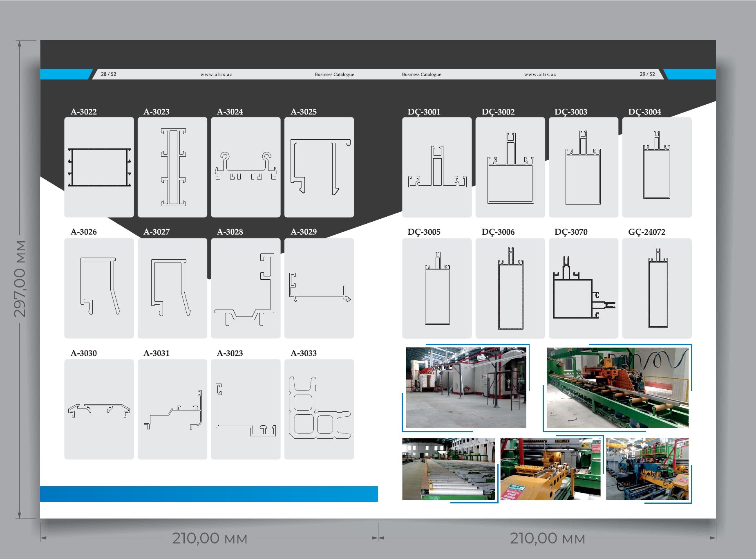Click the A-3022 rectangular profile drawing
The width and height of the screenshot is (756, 559).
pos(99,167)
